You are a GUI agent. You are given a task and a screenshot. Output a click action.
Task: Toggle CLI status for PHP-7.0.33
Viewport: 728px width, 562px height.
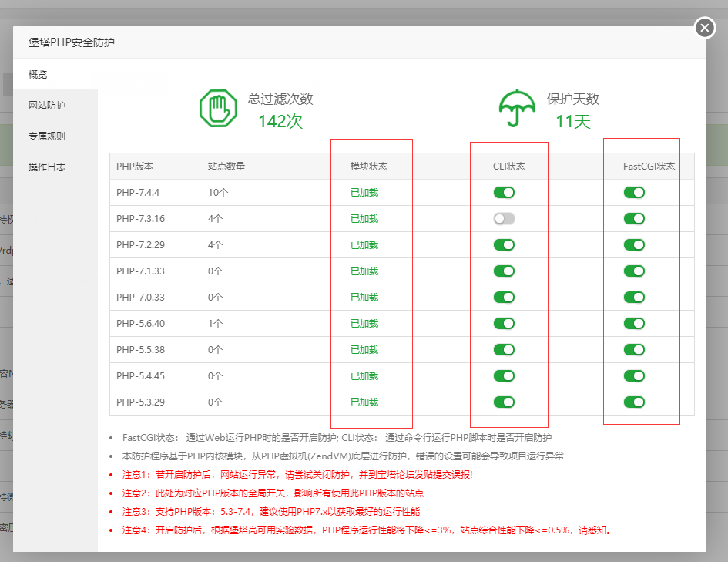point(504,298)
